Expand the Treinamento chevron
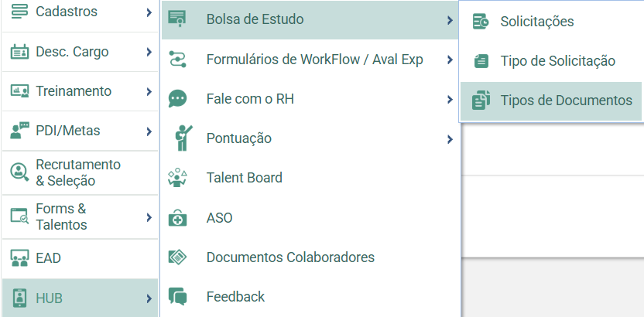This screenshot has height=317, width=644. tap(149, 91)
